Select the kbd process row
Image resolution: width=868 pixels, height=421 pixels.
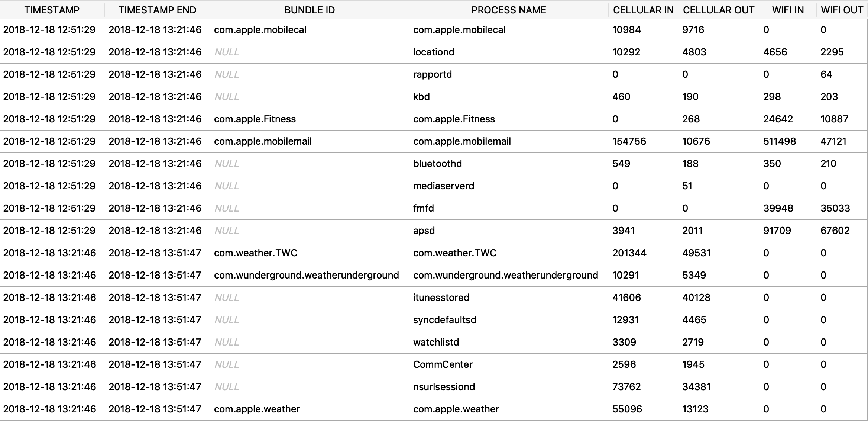(434, 97)
